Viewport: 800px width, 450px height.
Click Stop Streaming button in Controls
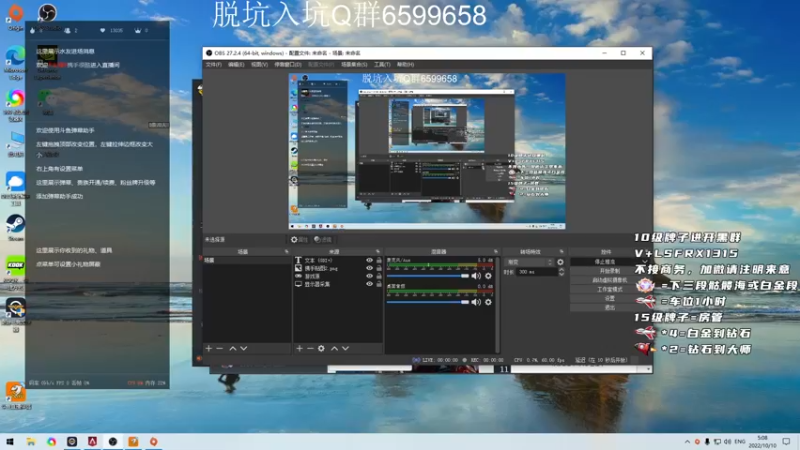[605, 262]
